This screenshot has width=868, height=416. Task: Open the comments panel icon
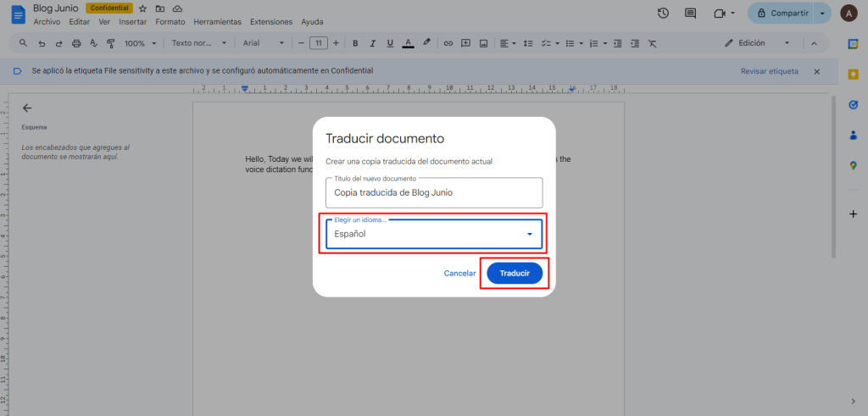click(690, 14)
